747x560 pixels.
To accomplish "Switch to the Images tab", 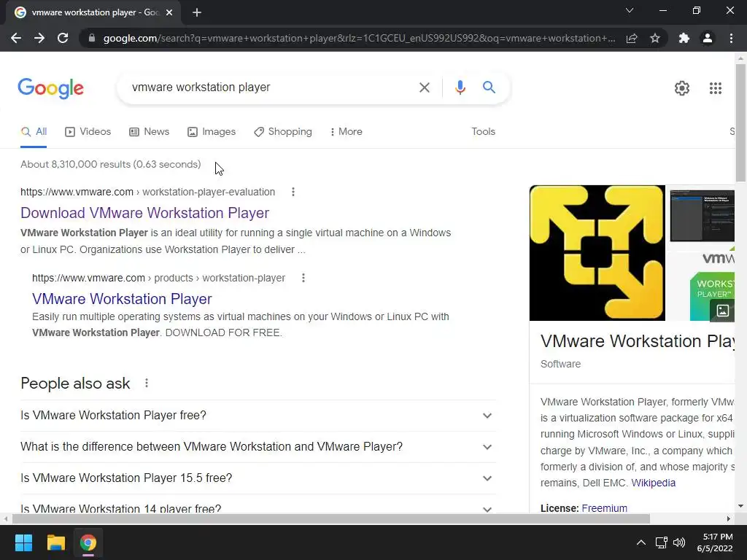I will pos(212,131).
